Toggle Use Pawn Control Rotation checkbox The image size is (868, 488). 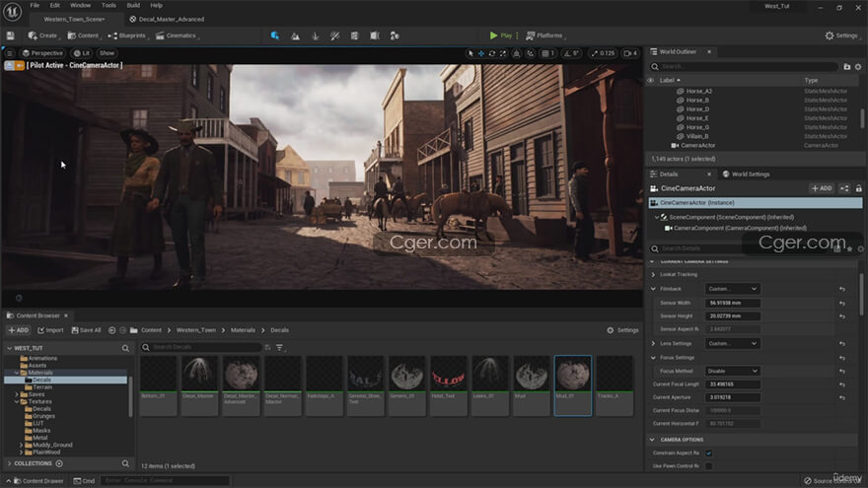[x=708, y=466]
